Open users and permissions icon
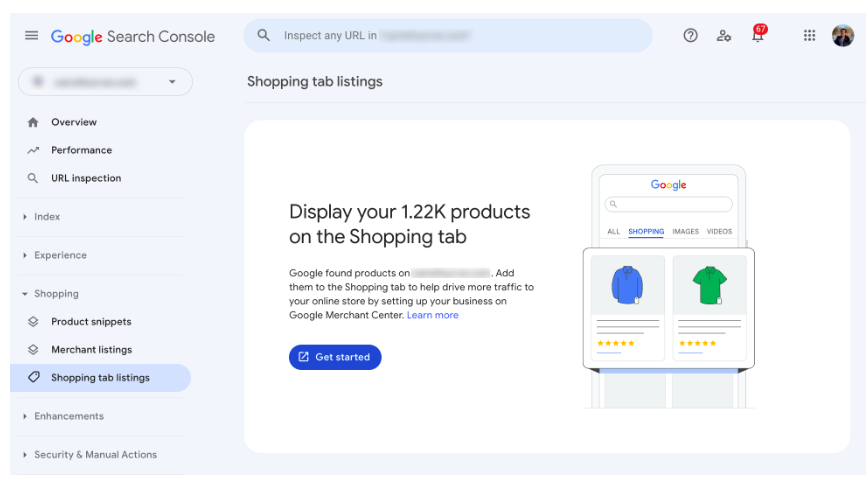 click(724, 36)
